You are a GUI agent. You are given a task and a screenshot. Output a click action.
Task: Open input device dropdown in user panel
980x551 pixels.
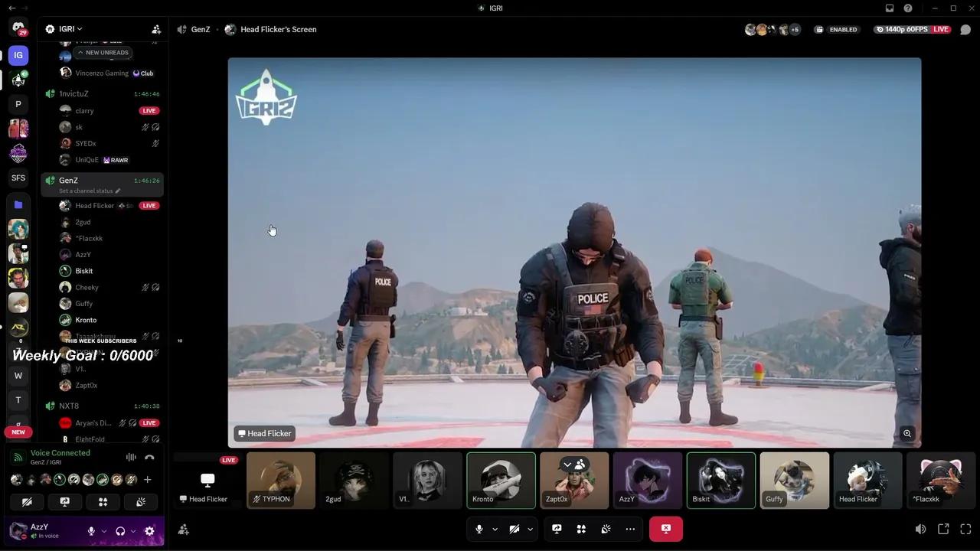(104, 531)
